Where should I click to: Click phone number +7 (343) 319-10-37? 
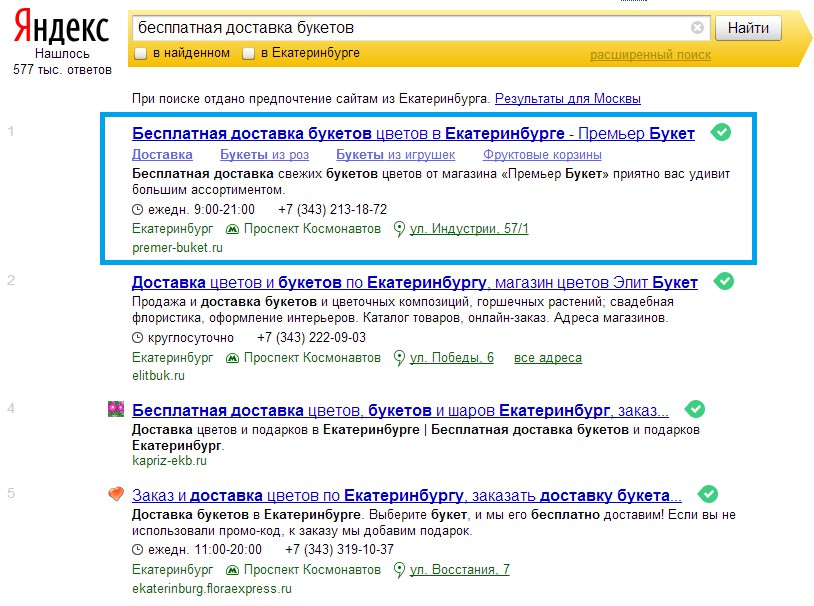pos(340,549)
